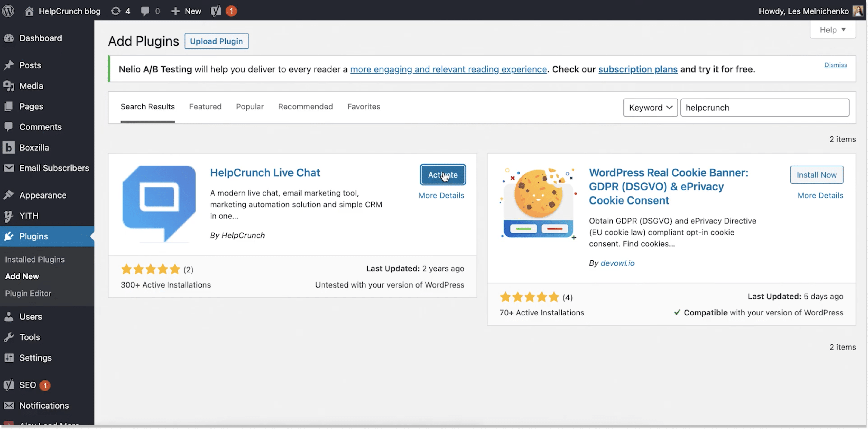Switch to the Favorites tab
The image size is (868, 429).
coord(364,107)
